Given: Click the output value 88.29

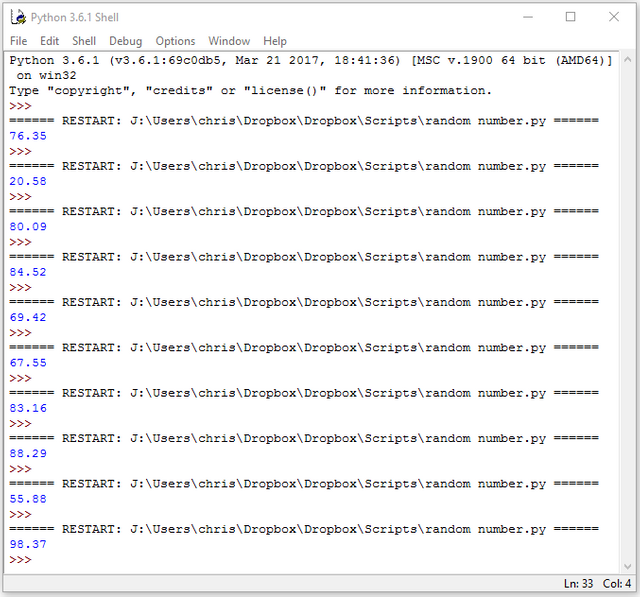Looking at the screenshot, I should click(x=28, y=453).
